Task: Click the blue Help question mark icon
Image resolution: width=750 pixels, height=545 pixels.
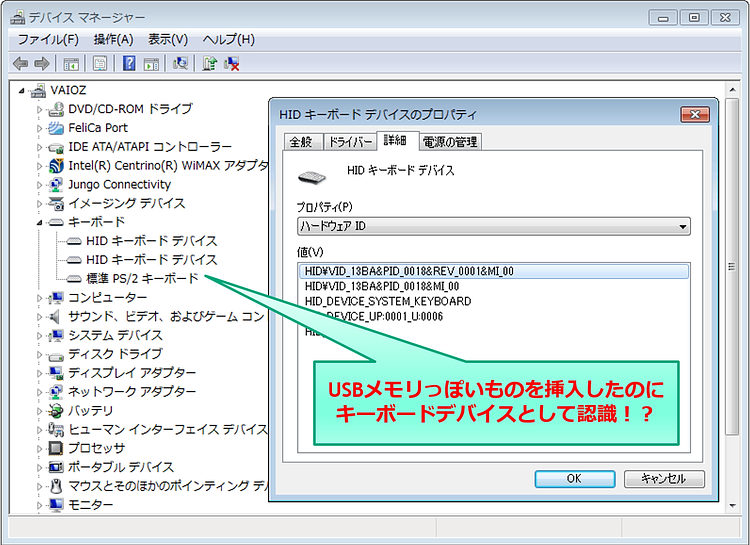Action: click(x=129, y=64)
